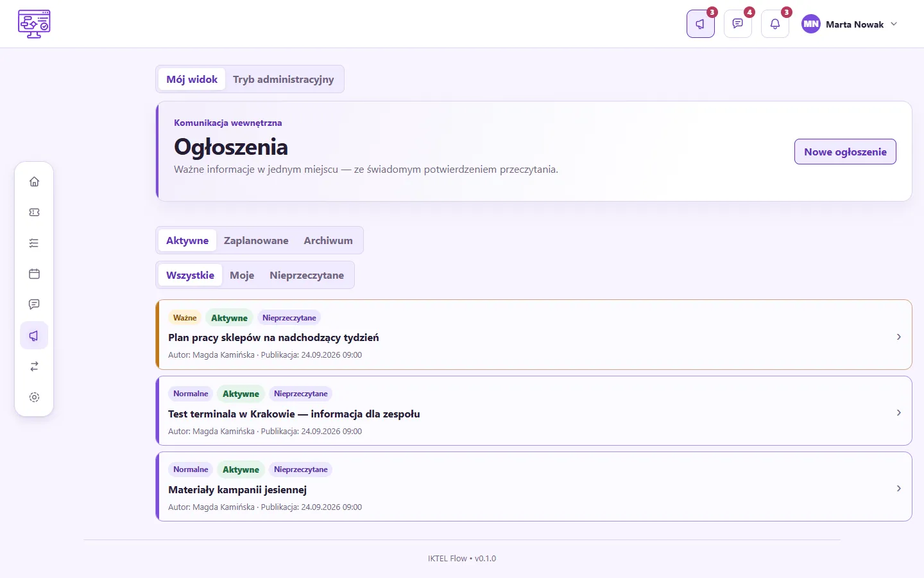The width and height of the screenshot is (924, 578).
Task: Open notifications bell icon
Action: click(774, 24)
